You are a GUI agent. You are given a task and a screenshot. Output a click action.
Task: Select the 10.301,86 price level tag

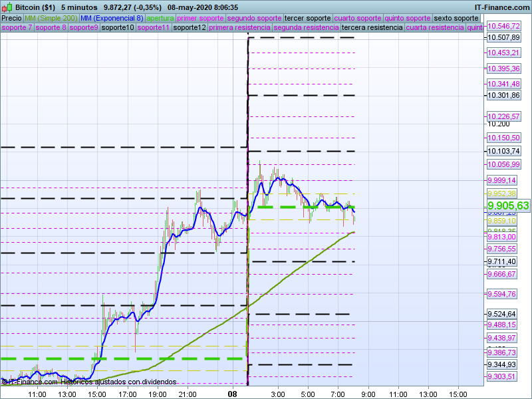coord(503,95)
